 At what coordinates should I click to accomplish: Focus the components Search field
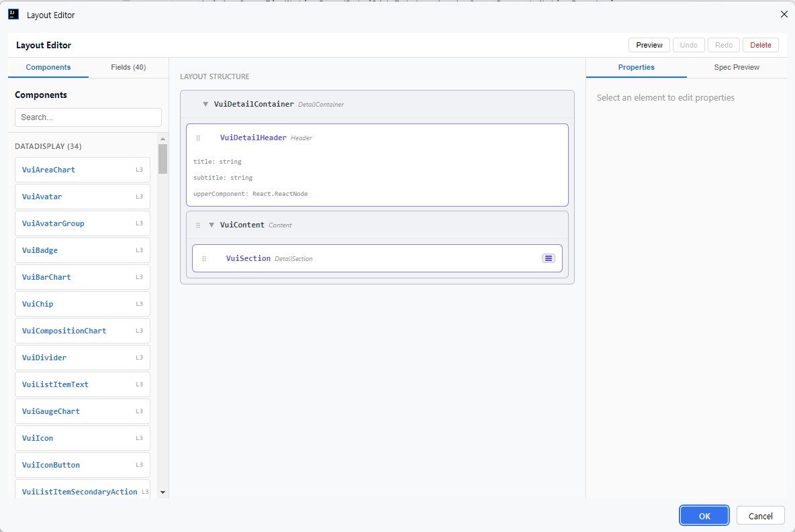coord(88,117)
